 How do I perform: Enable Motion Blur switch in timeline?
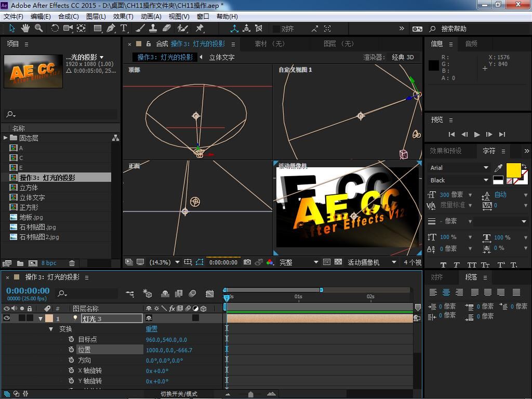(192, 294)
